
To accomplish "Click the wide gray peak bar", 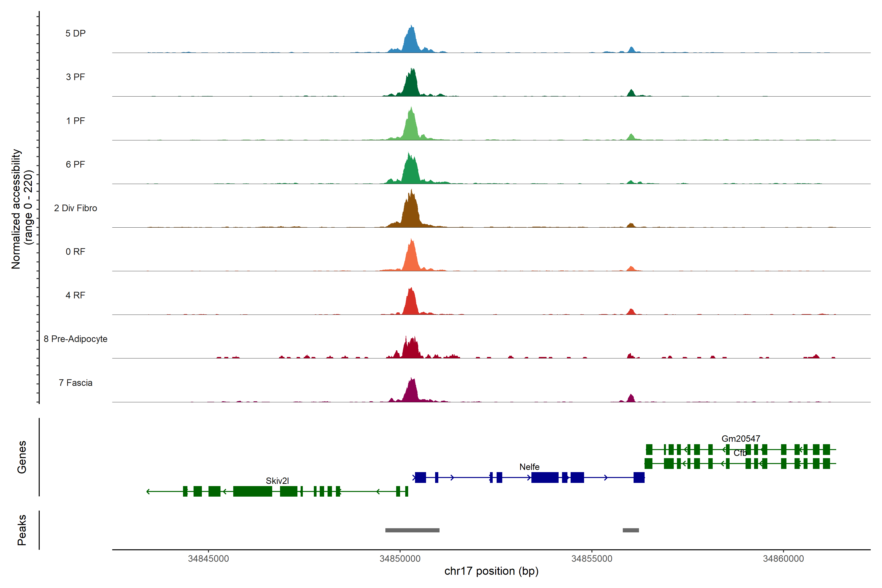I will pos(412,530).
